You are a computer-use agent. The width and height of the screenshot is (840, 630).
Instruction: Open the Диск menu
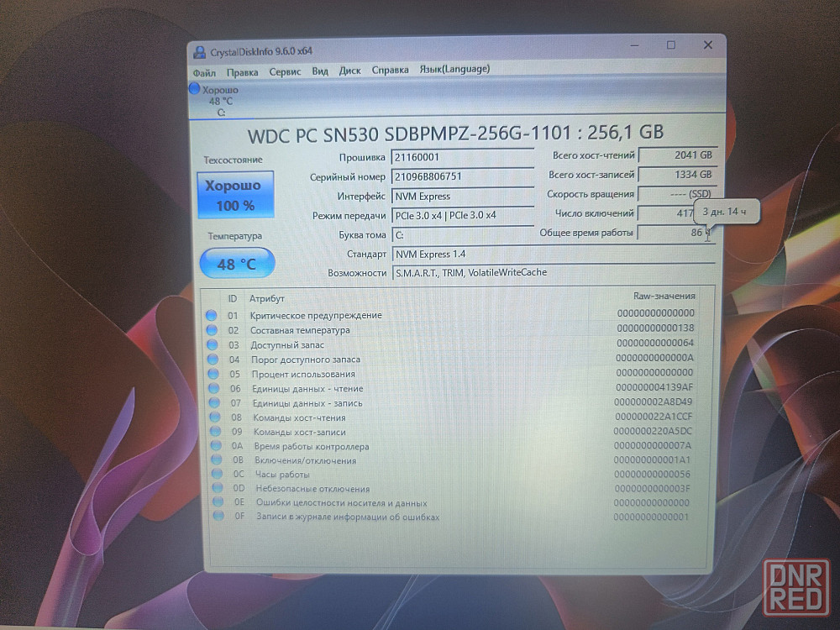tap(349, 71)
